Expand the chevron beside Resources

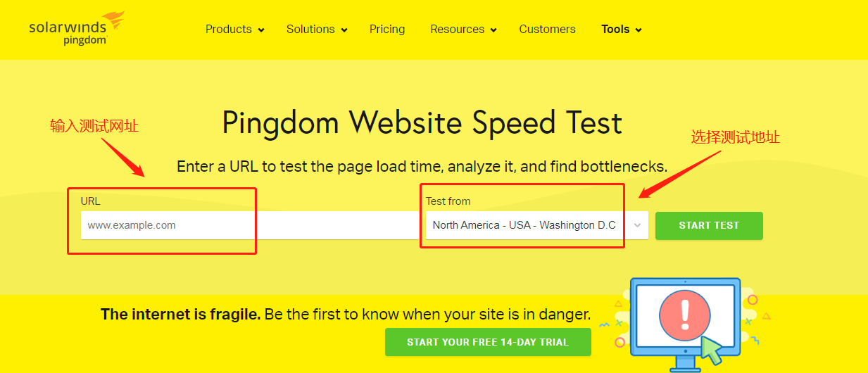(x=493, y=30)
